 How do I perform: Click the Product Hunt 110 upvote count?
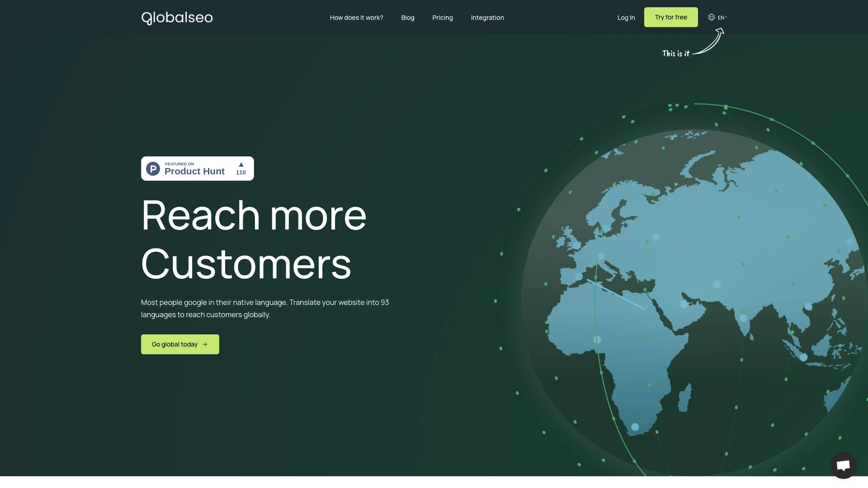[x=240, y=172]
